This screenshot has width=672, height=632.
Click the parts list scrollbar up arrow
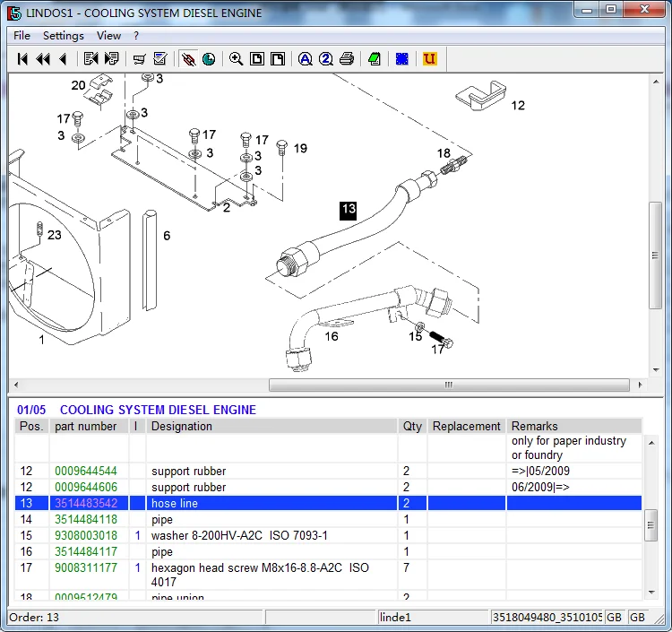coord(651,443)
